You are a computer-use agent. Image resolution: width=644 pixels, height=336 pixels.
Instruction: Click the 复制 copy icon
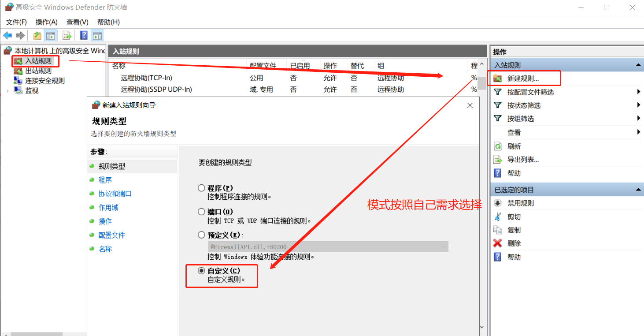tap(498, 230)
